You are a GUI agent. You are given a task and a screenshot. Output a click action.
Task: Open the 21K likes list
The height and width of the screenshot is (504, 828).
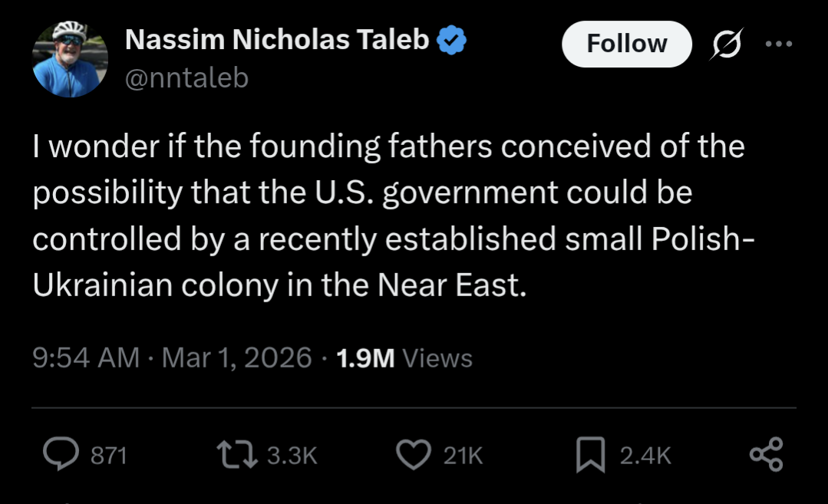(x=461, y=454)
